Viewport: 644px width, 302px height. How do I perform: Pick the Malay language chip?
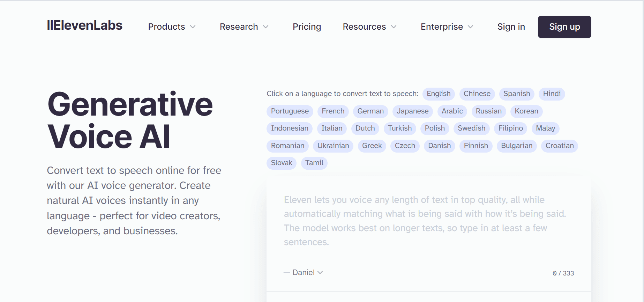[x=546, y=128]
